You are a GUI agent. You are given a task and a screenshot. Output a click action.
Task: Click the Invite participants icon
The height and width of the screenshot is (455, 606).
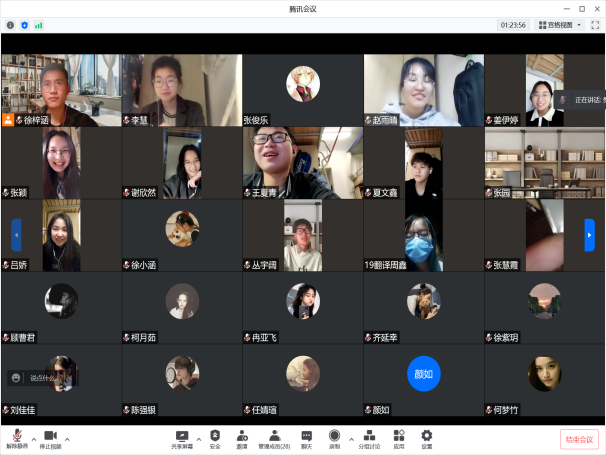(242, 437)
